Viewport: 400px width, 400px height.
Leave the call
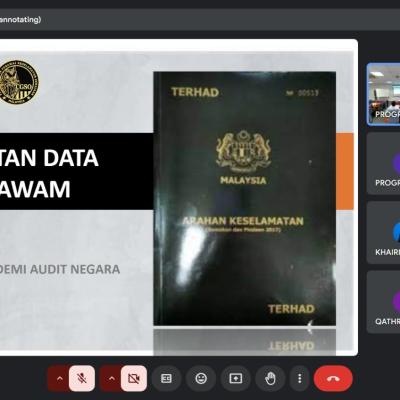(x=333, y=378)
